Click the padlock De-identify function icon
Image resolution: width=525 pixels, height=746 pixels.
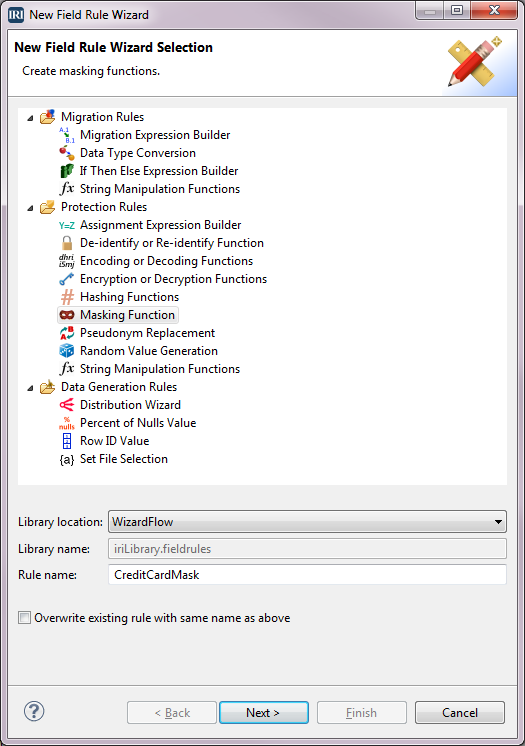click(67, 243)
